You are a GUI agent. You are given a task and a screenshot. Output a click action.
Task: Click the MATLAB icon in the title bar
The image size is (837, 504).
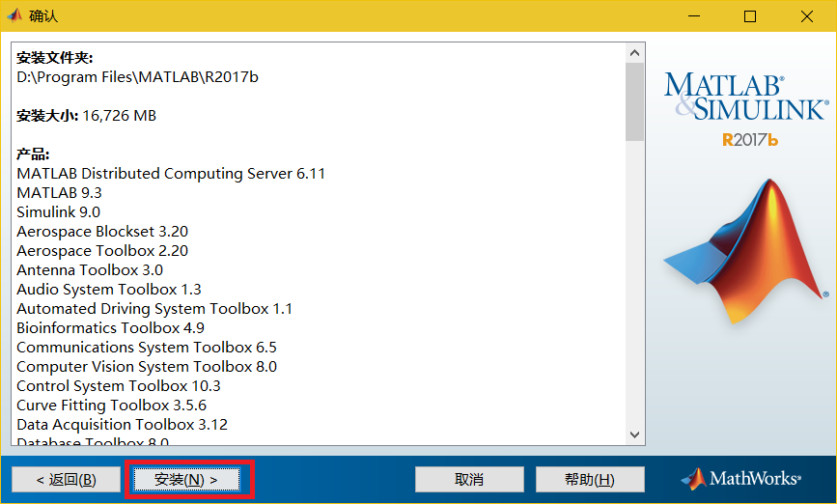pyautogui.click(x=14, y=15)
